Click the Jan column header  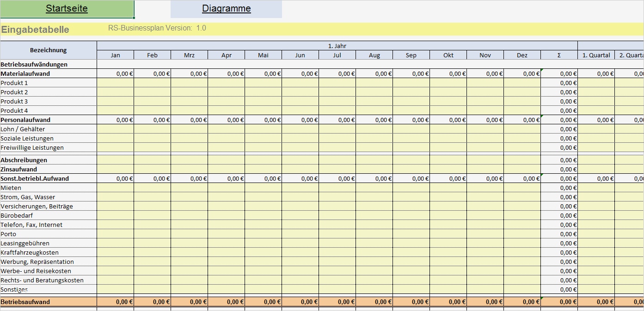pos(115,55)
